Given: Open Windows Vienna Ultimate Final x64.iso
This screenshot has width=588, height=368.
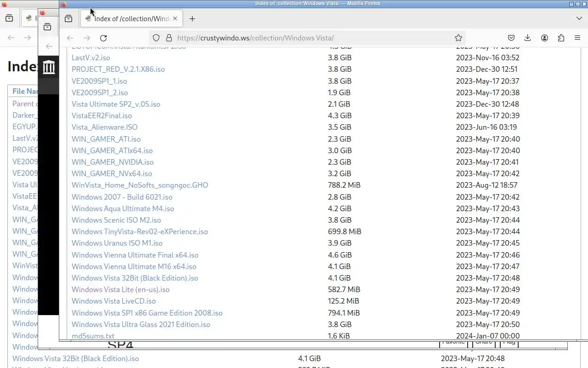Looking at the screenshot, I should pyautogui.click(x=135, y=255).
